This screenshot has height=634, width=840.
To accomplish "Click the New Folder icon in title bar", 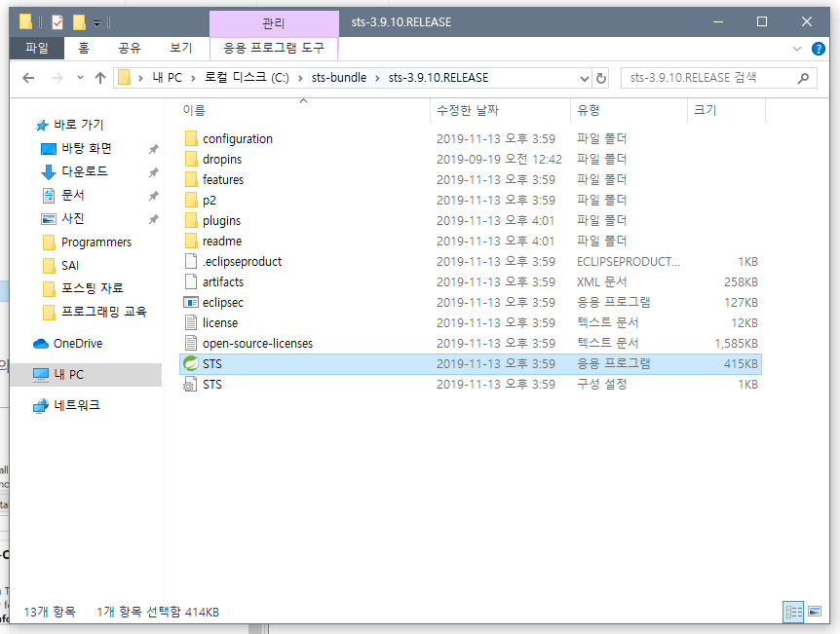I will 79,22.
